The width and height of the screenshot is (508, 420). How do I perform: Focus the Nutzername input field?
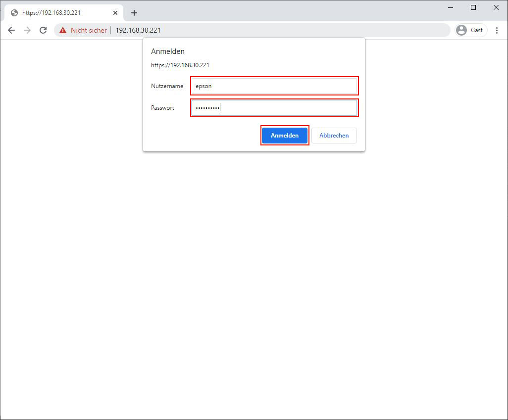[274, 86]
